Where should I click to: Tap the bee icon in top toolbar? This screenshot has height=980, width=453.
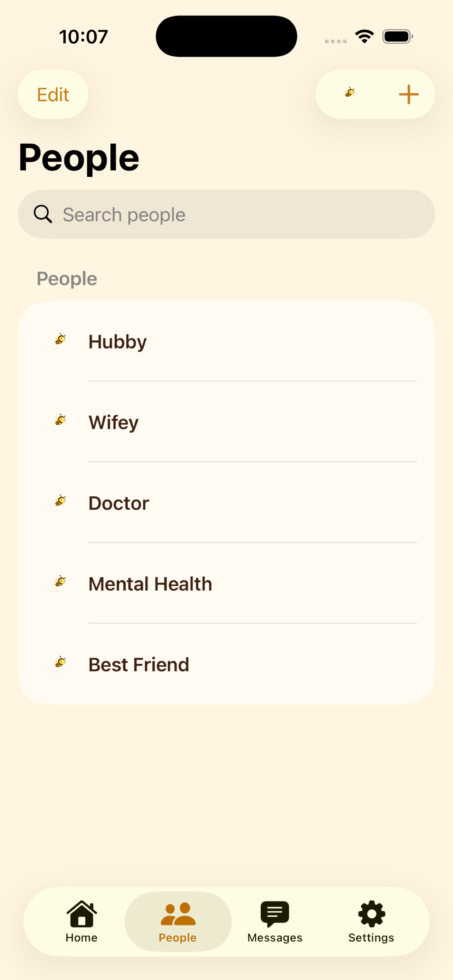coord(346,94)
